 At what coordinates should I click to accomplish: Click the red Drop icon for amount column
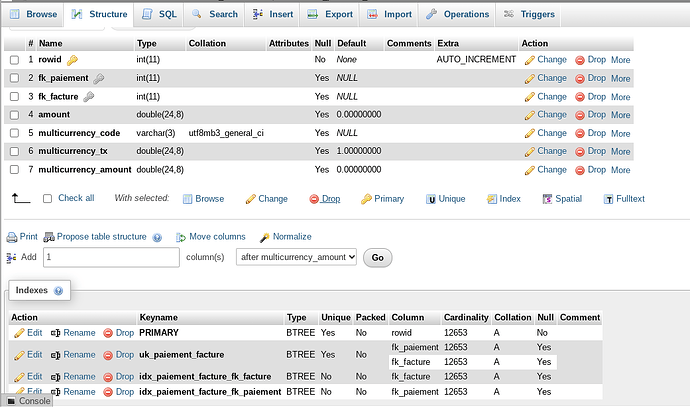tap(580, 115)
